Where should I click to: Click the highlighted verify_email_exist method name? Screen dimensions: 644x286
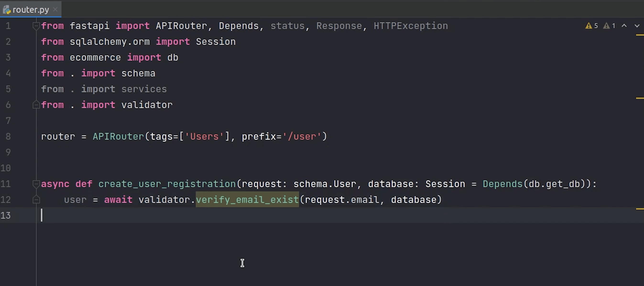pyautogui.click(x=247, y=200)
